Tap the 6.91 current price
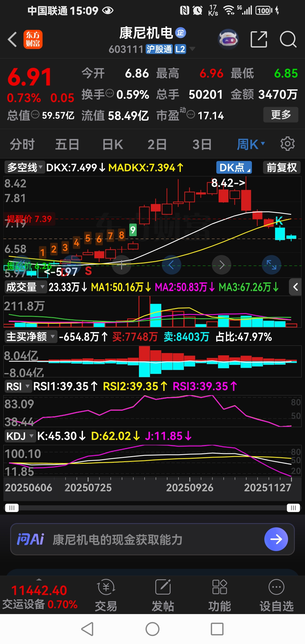 click(x=29, y=77)
